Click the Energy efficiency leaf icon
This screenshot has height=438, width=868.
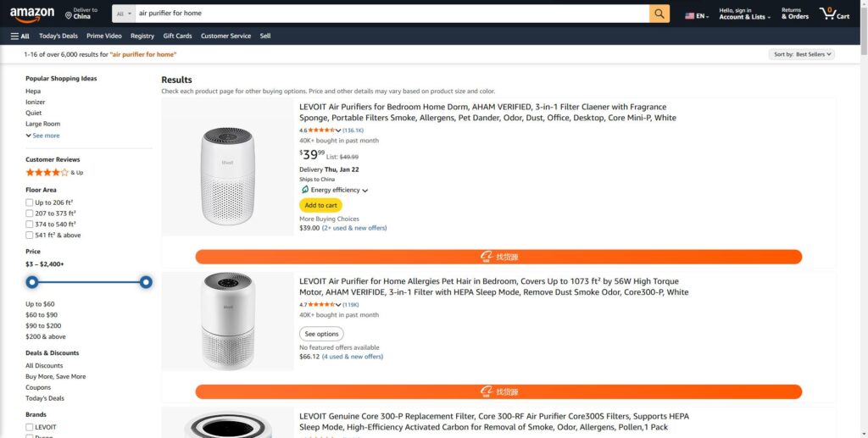pyautogui.click(x=305, y=190)
